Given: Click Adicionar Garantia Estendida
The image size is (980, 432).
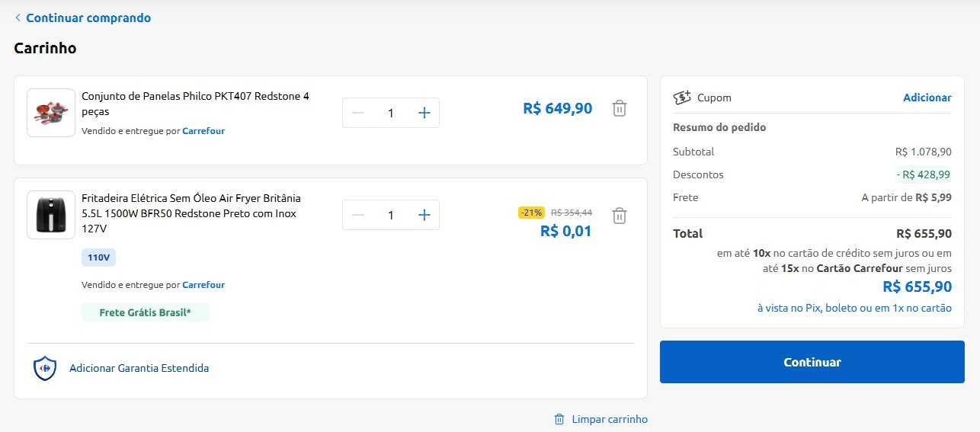Looking at the screenshot, I should coord(139,368).
